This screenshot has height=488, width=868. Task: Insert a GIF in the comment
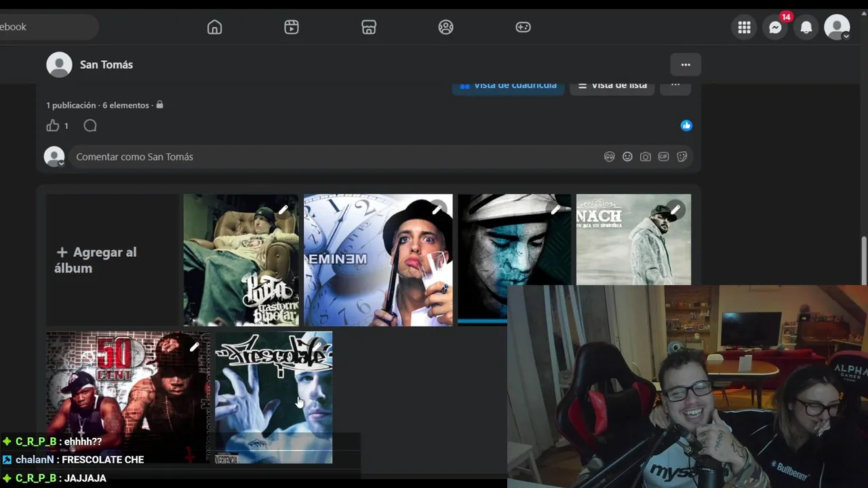click(x=663, y=157)
